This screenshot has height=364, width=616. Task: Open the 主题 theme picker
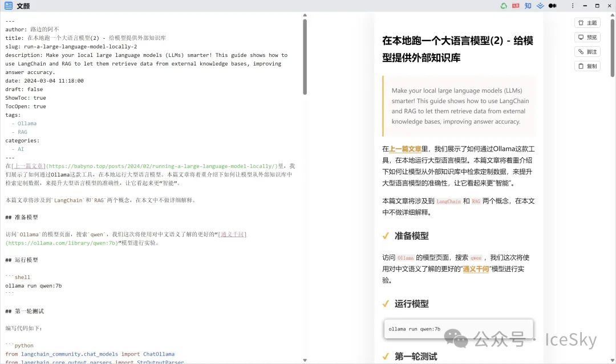coord(587,23)
